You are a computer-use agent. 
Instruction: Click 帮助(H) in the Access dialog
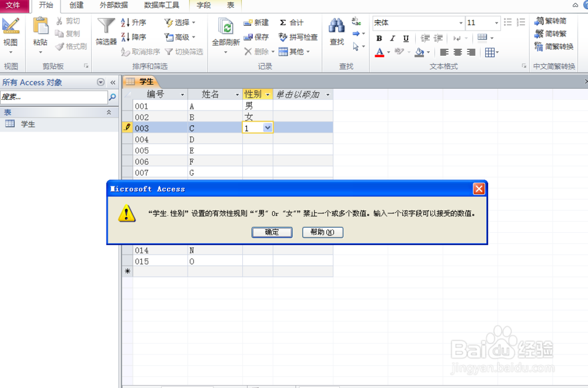tap(322, 232)
